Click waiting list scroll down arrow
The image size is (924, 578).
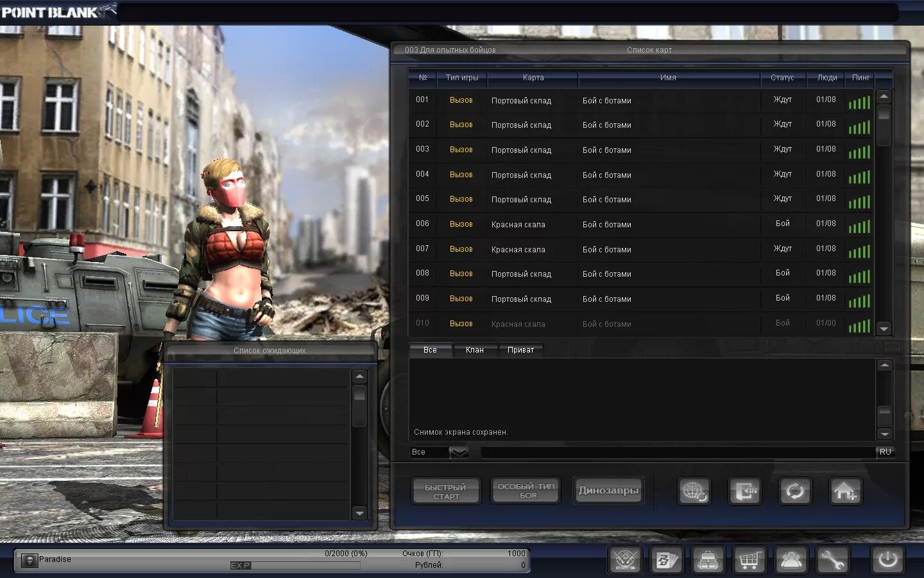(x=359, y=512)
